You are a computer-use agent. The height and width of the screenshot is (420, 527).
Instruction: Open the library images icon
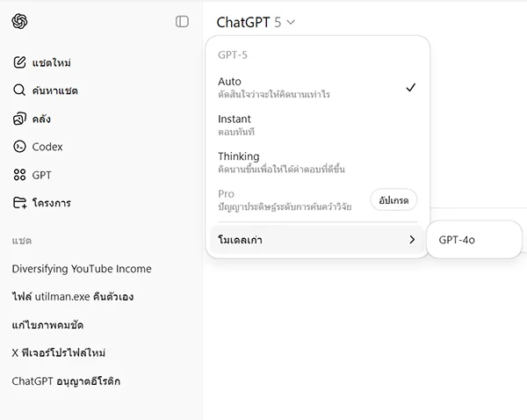point(20,119)
